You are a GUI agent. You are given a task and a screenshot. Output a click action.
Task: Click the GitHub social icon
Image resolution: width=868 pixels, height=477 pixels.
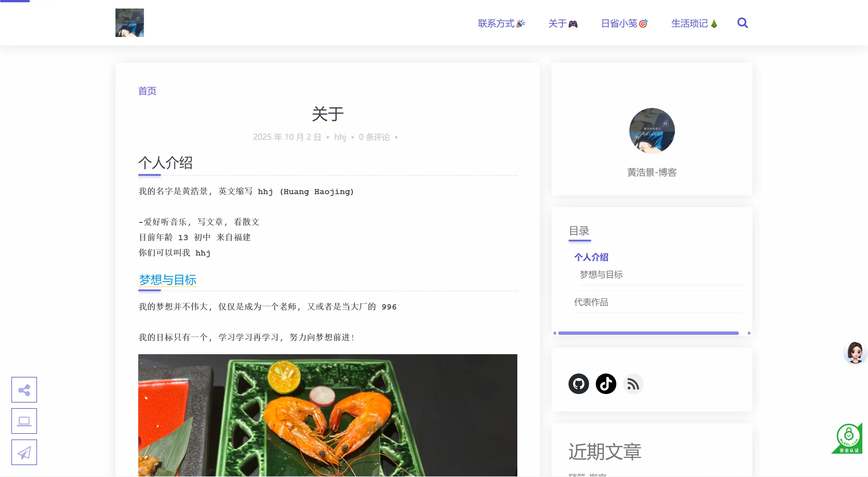[578, 384]
